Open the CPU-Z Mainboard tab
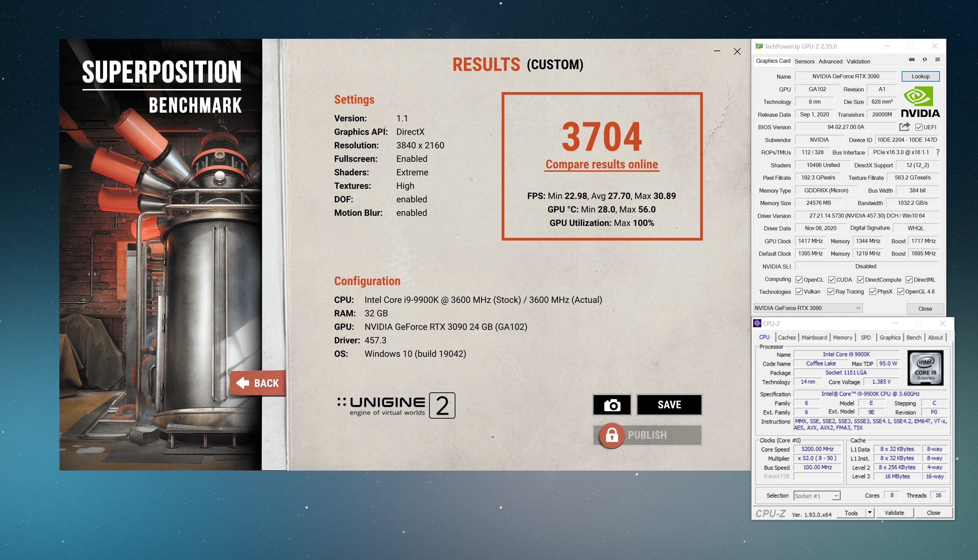978x560 pixels. coord(814,337)
